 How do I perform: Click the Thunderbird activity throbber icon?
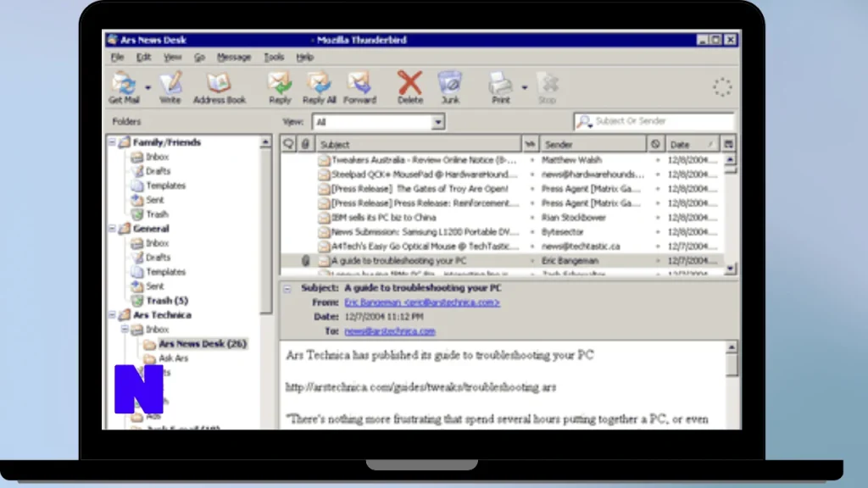pos(722,87)
